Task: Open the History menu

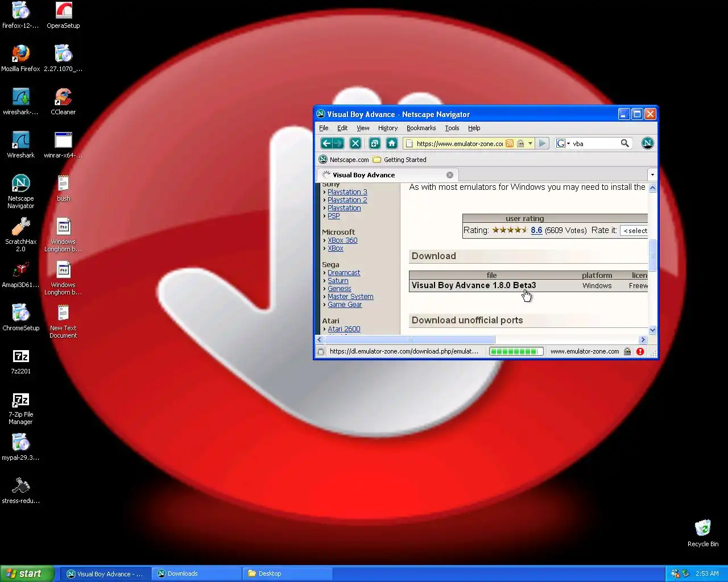Action: point(388,128)
